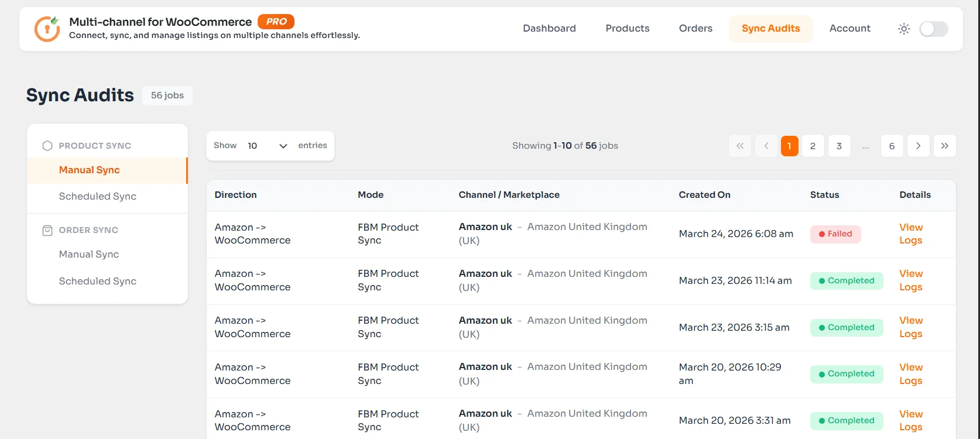Go to page 6
980x439 pixels.
892,146
